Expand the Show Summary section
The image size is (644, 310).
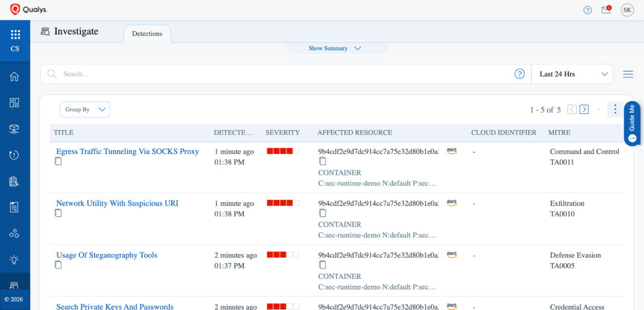click(x=335, y=48)
